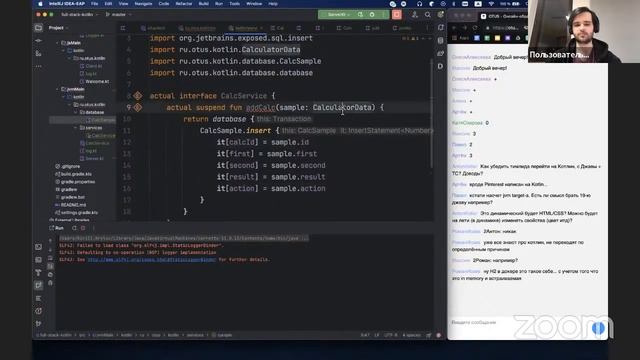Click the Rerun icon in Run panel header
640x360 pixels.
tap(74, 228)
